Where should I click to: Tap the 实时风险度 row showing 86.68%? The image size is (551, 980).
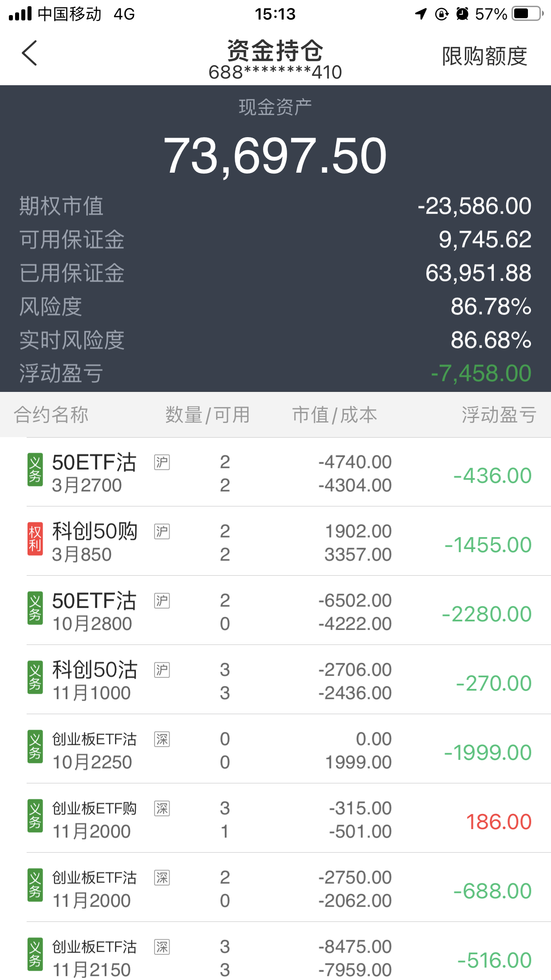[275, 340]
